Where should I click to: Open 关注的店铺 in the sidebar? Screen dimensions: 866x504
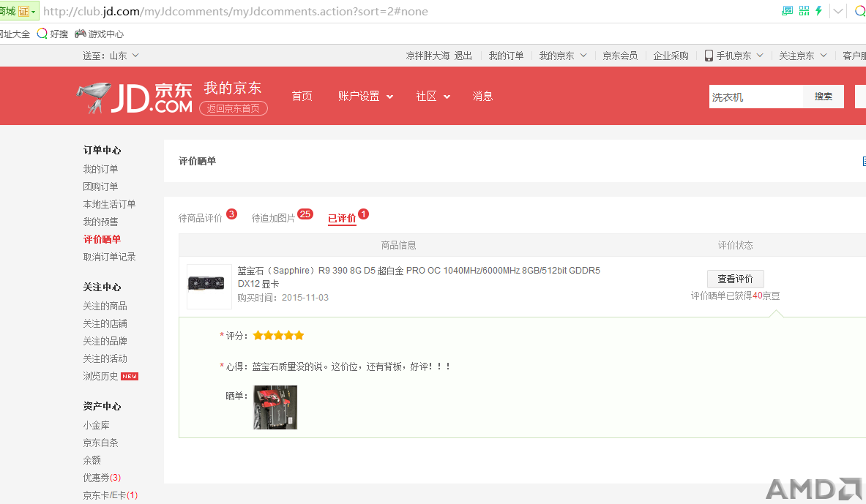pos(105,323)
